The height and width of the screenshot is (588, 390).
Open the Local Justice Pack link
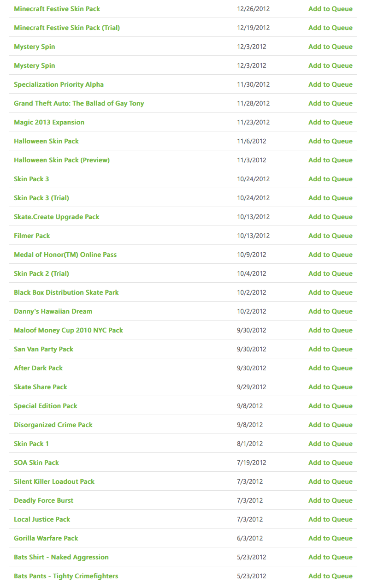(x=42, y=519)
